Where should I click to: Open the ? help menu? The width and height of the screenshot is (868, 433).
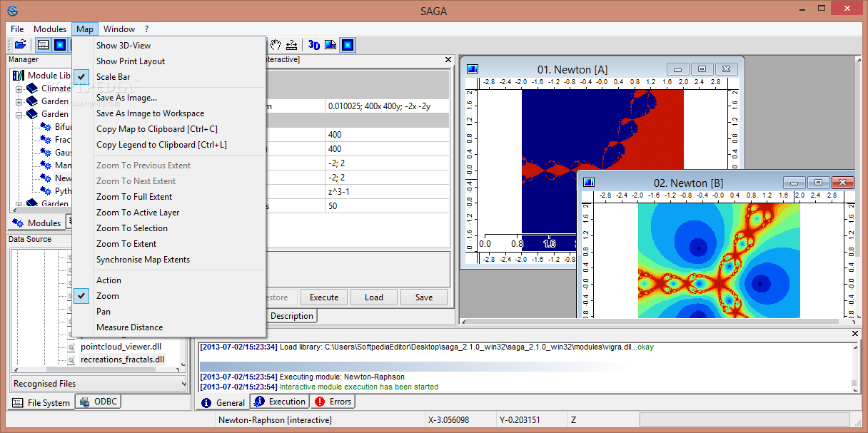click(146, 29)
